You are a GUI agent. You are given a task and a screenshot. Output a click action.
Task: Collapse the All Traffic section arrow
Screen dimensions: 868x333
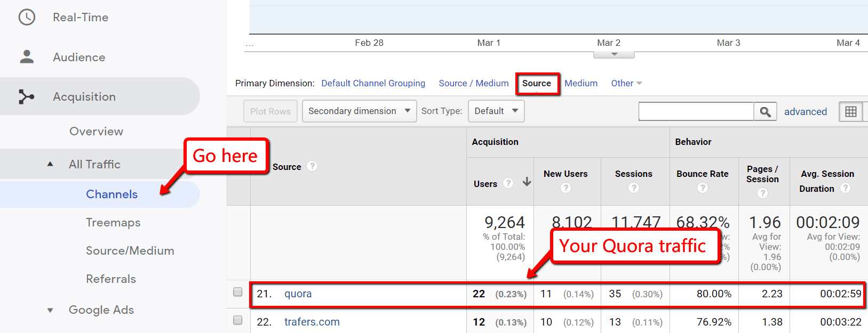click(50, 164)
